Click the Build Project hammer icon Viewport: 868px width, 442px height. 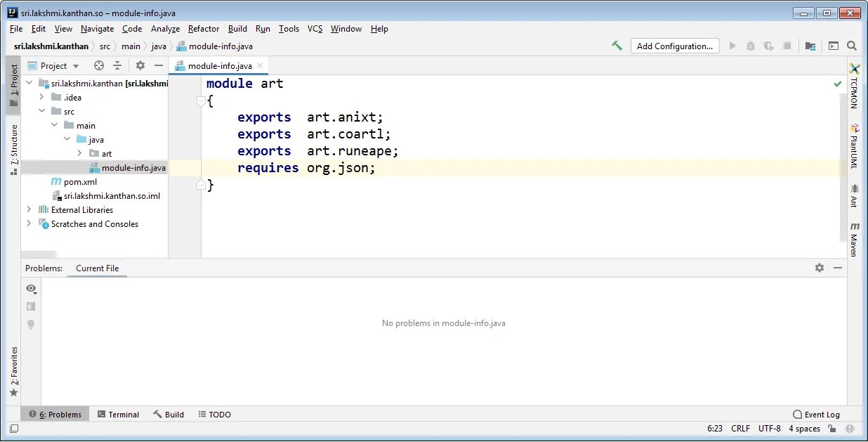coord(617,46)
